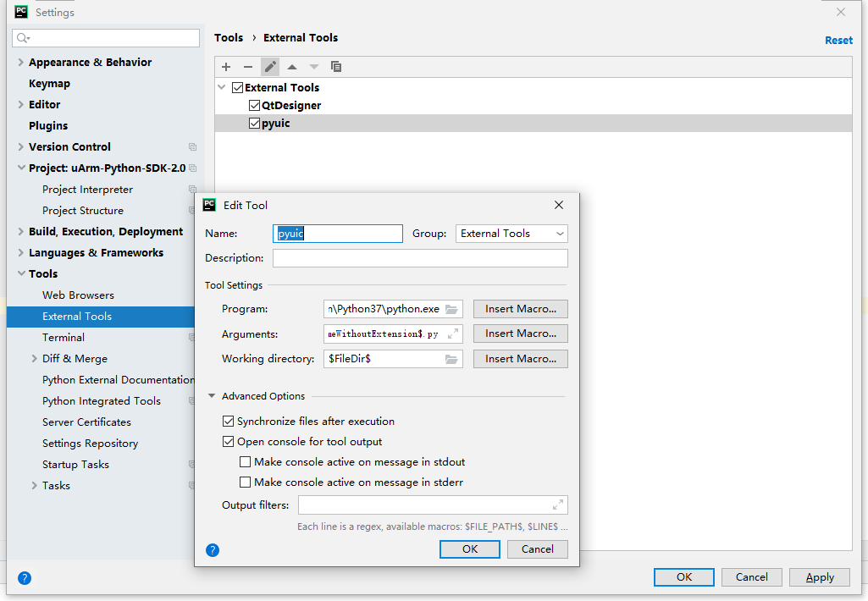Click OK in the Settings window
Screen dimensions: 868x601
684,577
